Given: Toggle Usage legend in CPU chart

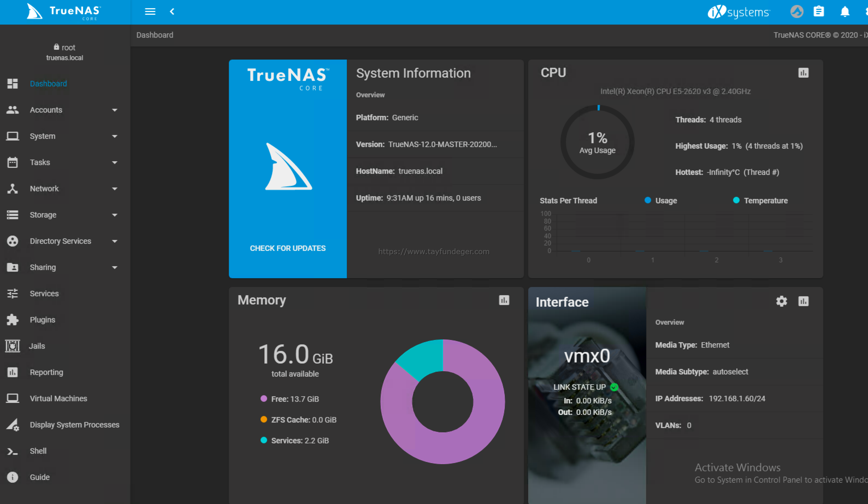Looking at the screenshot, I should click(x=660, y=200).
